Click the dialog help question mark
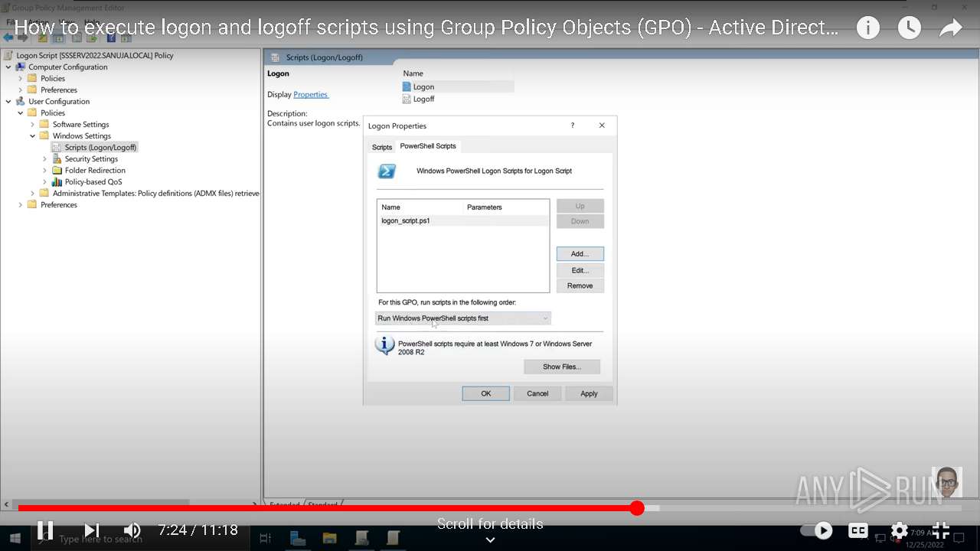 pos(572,126)
